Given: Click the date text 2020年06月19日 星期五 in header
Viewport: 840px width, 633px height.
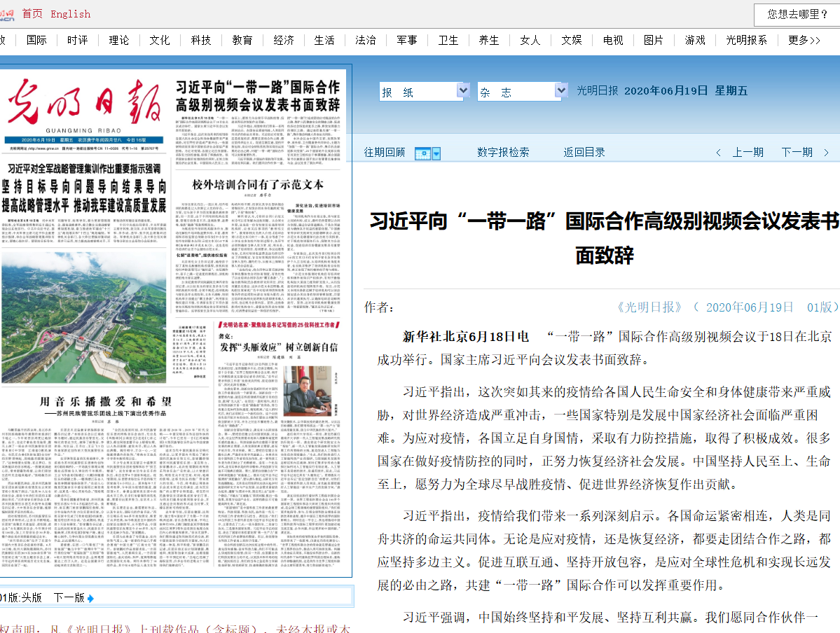Looking at the screenshot, I should [686, 91].
